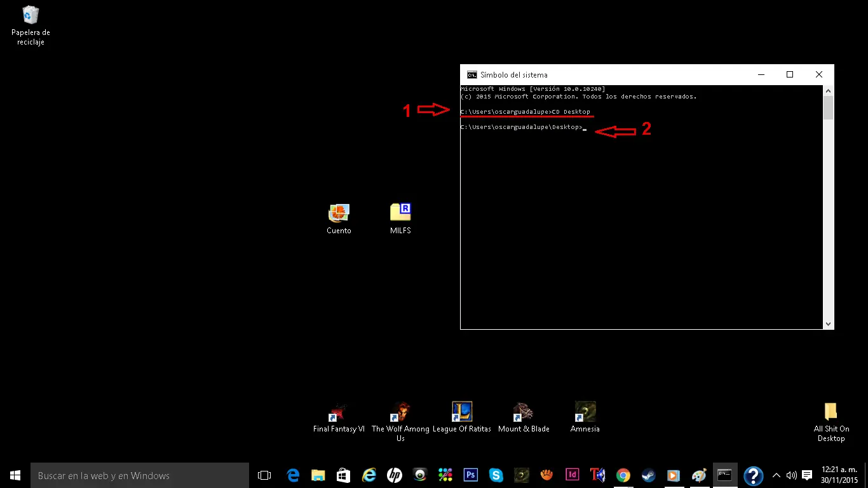Show hidden system tray icons

click(x=776, y=475)
